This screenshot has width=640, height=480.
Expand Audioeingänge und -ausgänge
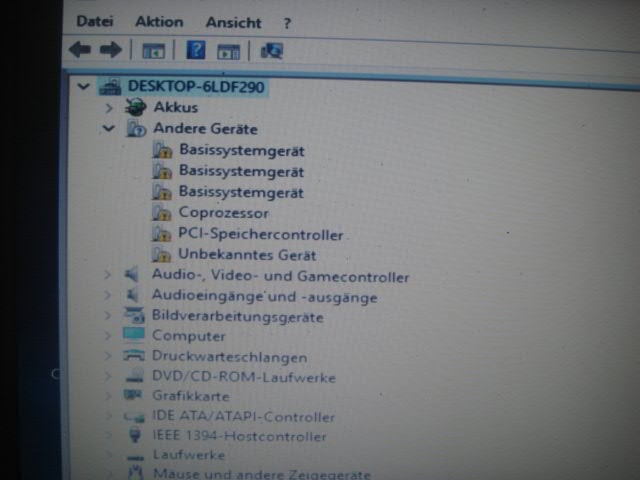107,295
